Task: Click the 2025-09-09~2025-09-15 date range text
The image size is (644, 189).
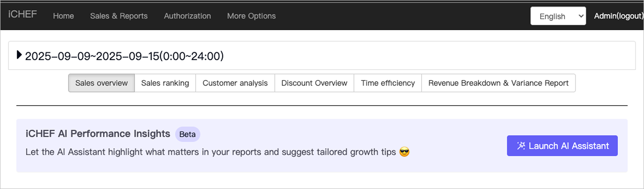Action: tap(124, 56)
